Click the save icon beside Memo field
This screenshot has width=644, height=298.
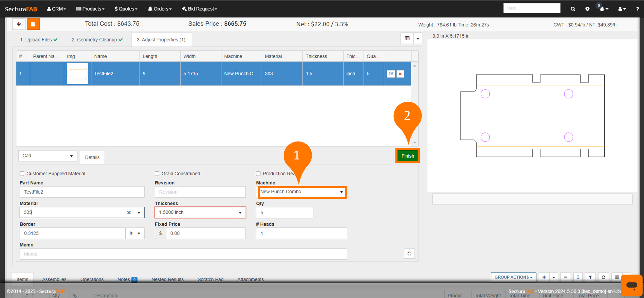click(409, 254)
